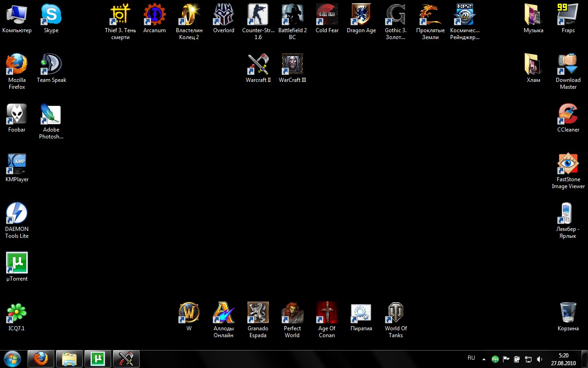This screenshot has width=588, height=368.
Task: Launch Firefox from the taskbar
Action: point(41,359)
